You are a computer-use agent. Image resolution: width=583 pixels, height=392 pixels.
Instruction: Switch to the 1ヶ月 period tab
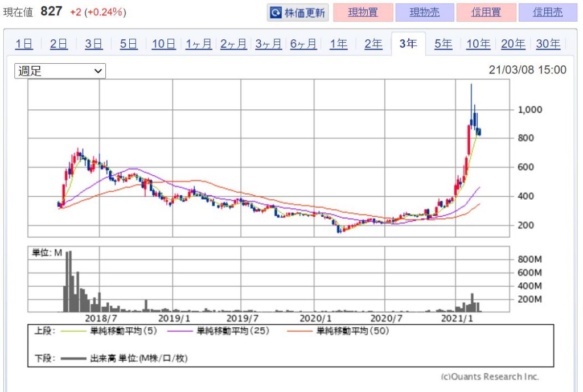pos(199,44)
